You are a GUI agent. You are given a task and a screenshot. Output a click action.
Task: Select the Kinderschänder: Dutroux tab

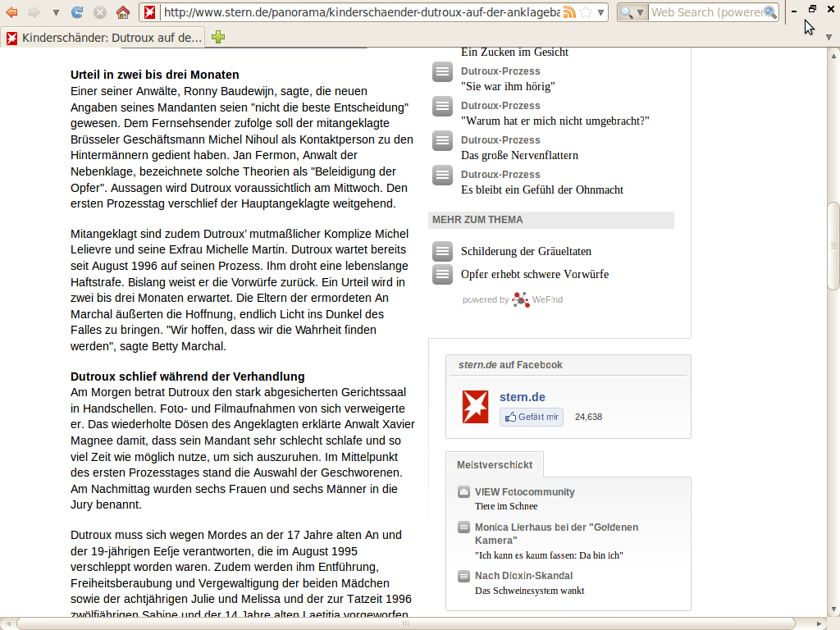(x=104, y=38)
